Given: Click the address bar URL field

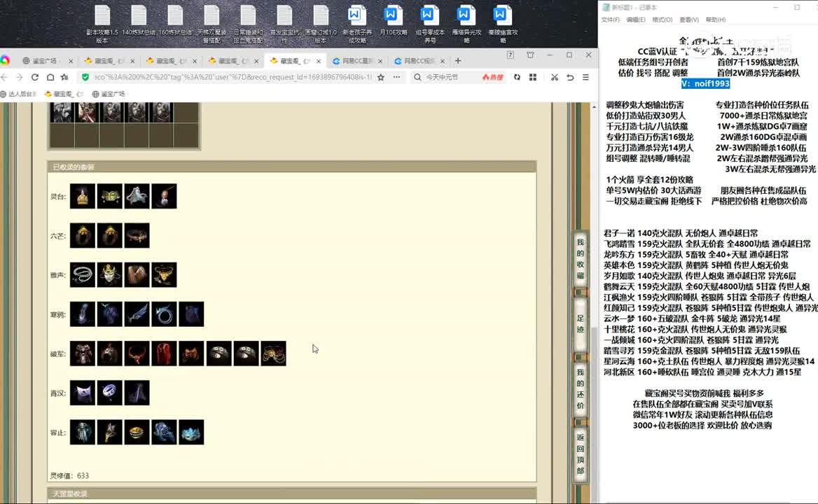Looking at the screenshot, I should click(x=233, y=77).
